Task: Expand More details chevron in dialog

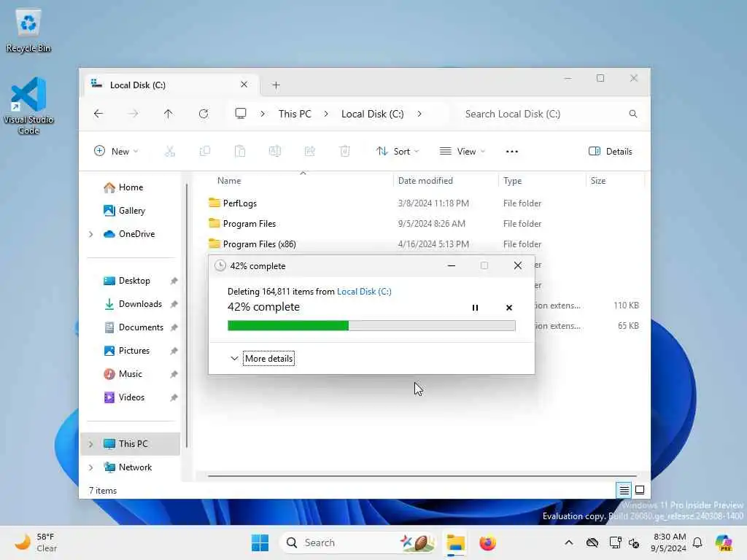Action: 234,359
